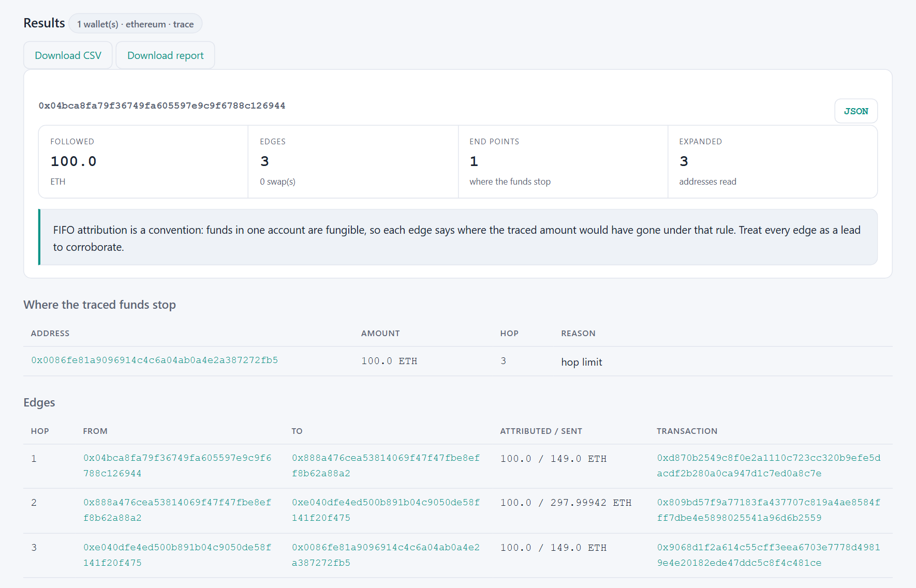Click the Download CSV button

(68, 55)
